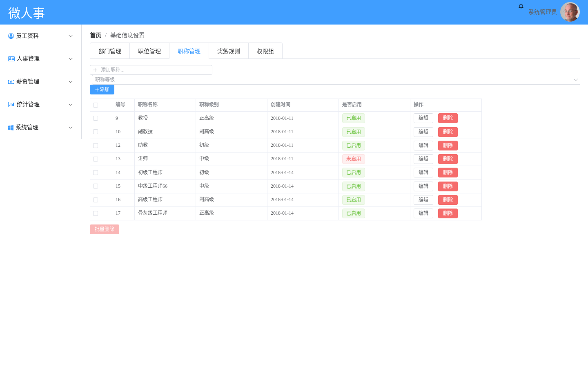
Task: Expand the 薪资管理 sidebar chevron
Action: point(71,82)
